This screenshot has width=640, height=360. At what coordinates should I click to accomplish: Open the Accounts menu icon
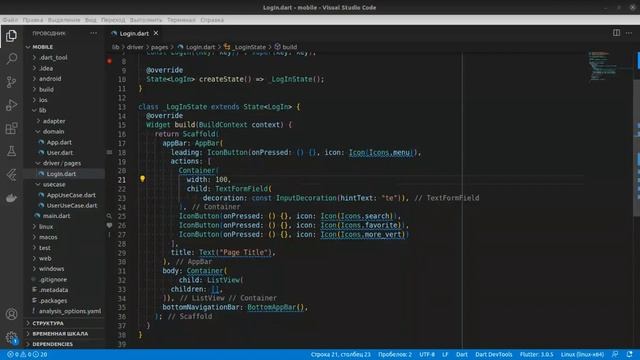pos(11,314)
